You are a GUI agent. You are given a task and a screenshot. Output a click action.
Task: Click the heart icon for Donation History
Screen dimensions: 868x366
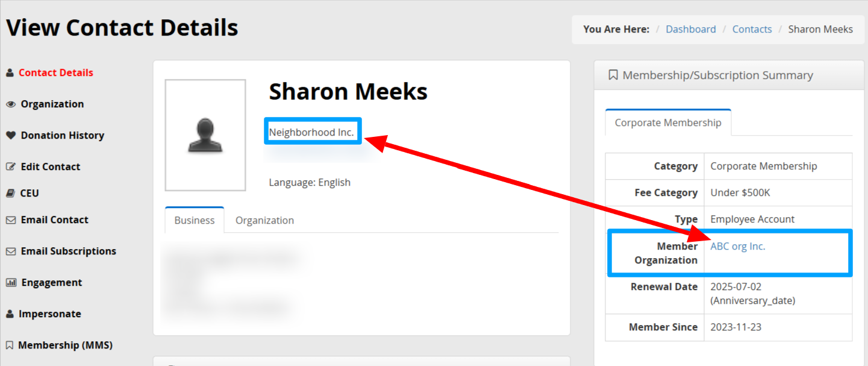tap(10, 136)
